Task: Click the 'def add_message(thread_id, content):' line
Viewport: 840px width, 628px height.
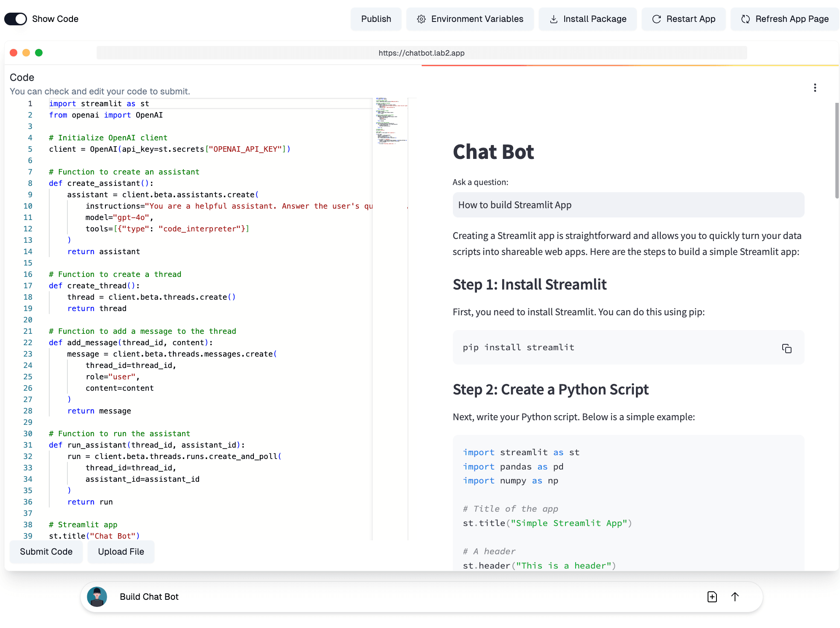Action: [131, 343]
